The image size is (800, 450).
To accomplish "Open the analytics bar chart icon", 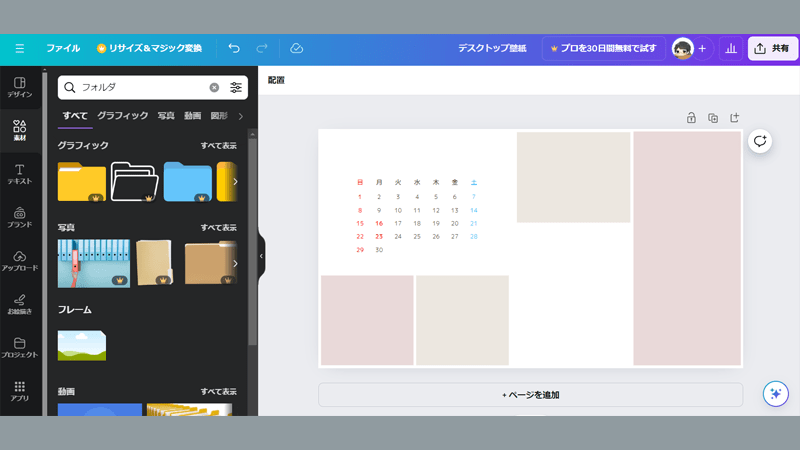I will click(x=730, y=48).
